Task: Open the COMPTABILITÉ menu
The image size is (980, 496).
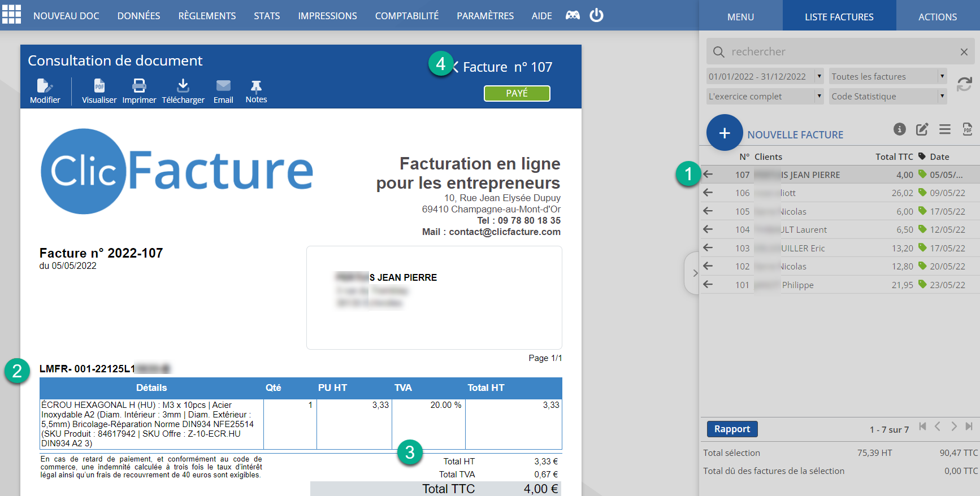Action: (407, 16)
